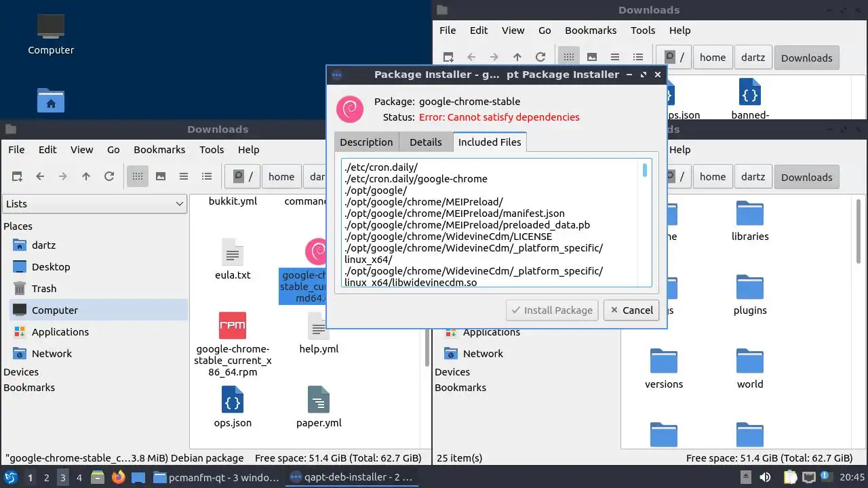Viewport: 868px width, 488px height.
Task: Select the banned- JSON file in topmost window
Action: click(750, 92)
